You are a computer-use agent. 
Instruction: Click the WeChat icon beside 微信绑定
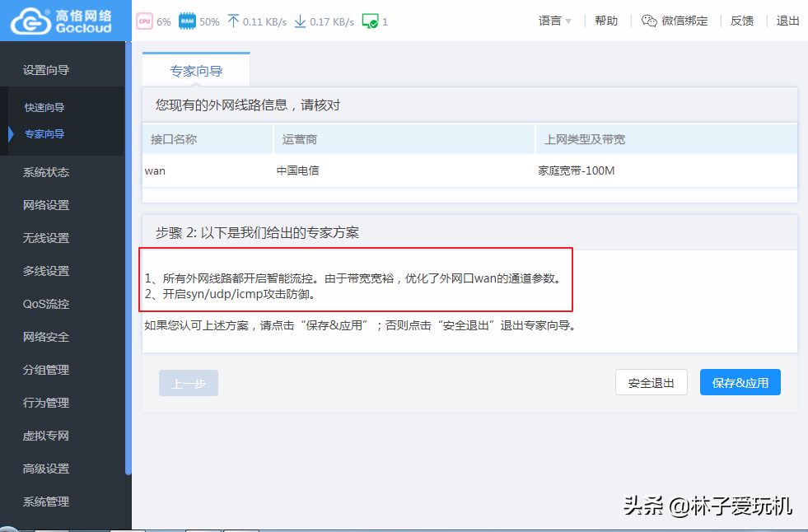(649, 21)
